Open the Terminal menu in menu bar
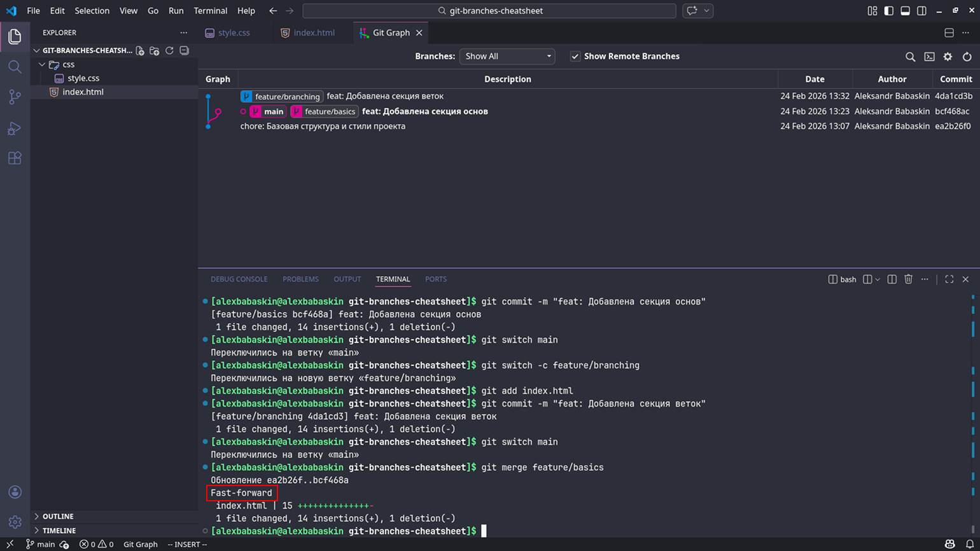Screen dimensions: 980x551 coord(210,11)
